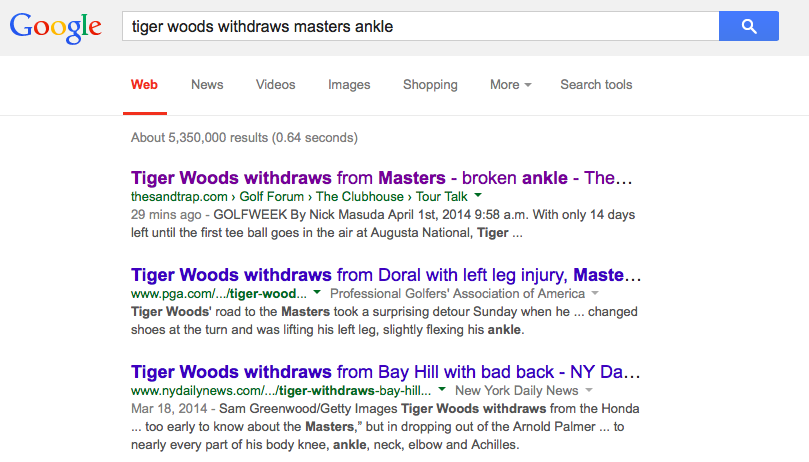Viewport: 809px width, 462px height.
Task: Open the Doral left leg injury result
Action: click(x=386, y=274)
